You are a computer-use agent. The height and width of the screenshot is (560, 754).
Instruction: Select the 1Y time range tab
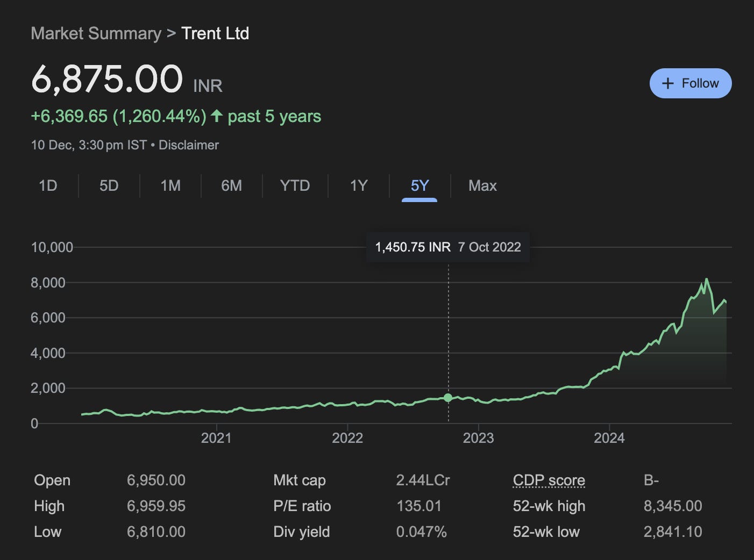coord(359,186)
